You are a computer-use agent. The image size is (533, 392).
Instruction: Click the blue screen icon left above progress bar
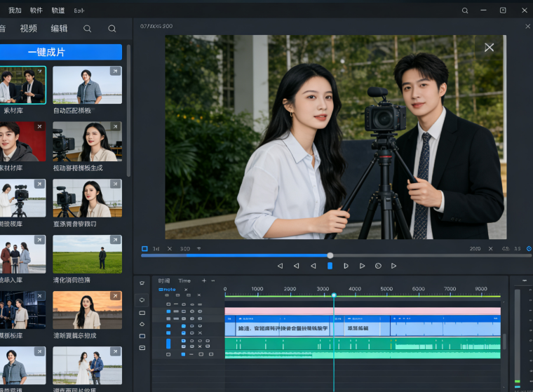pyautogui.click(x=144, y=248)
